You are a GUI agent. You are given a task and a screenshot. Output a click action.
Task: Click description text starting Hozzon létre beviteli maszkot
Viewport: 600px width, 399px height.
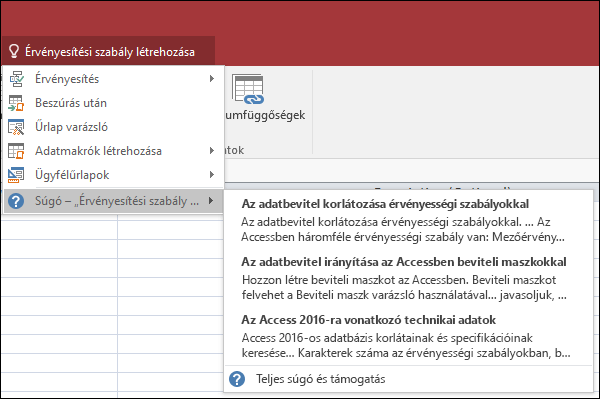(404, 287)
